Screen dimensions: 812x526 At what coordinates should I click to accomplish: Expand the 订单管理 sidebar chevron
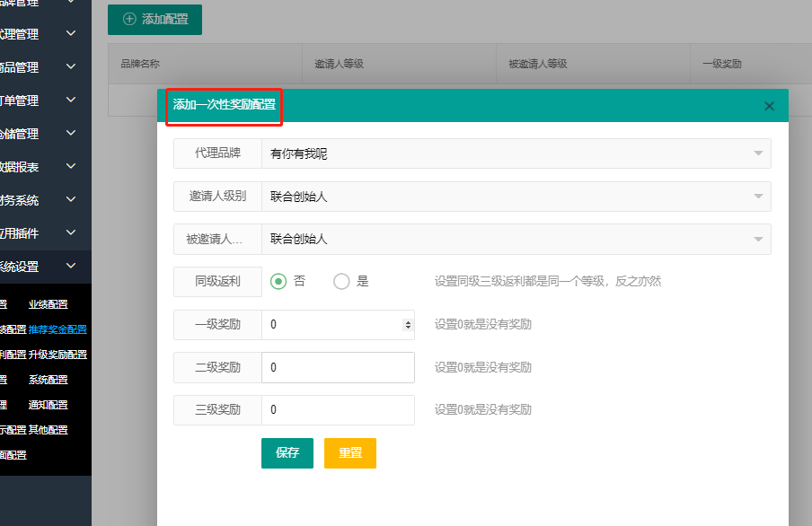click(71, 101)
